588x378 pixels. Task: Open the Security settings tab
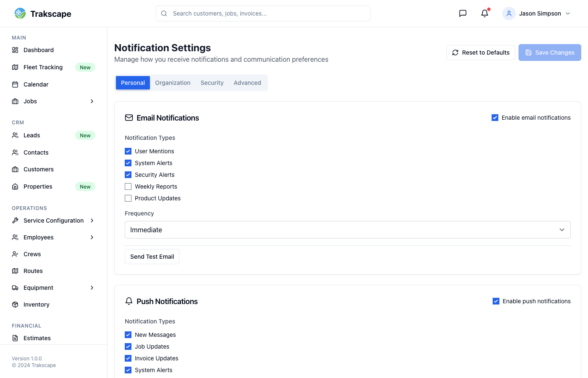point(212,83)
